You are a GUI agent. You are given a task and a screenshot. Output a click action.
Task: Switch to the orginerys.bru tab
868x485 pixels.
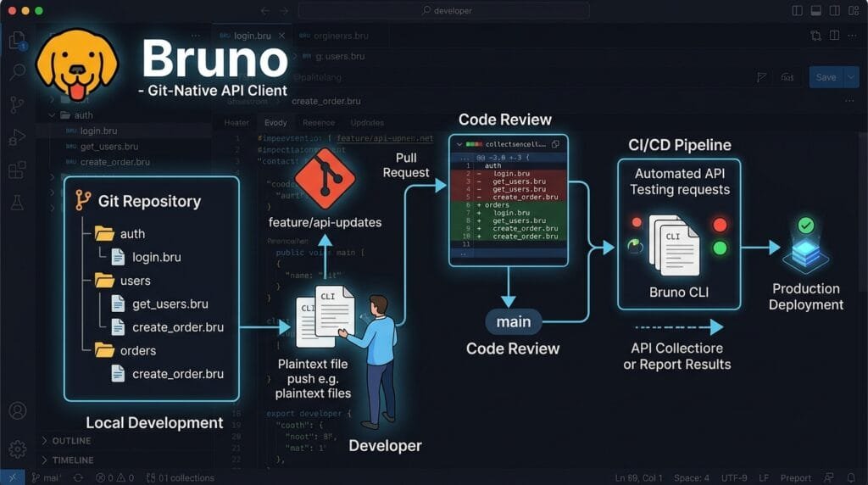pyautogui.click(x=334, y=36)
